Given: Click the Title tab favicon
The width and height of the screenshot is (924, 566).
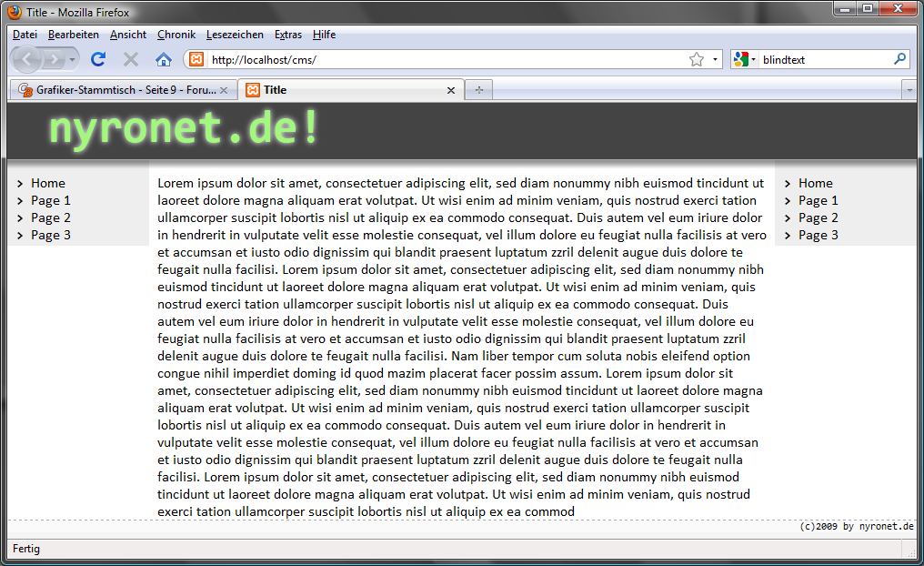Looking at the screenshot, I should (x=253, y=90).
